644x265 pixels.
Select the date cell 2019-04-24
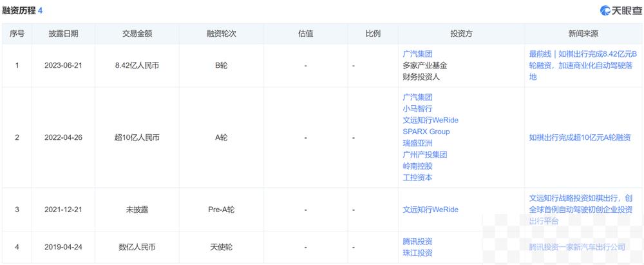click(x=63, y=247)
